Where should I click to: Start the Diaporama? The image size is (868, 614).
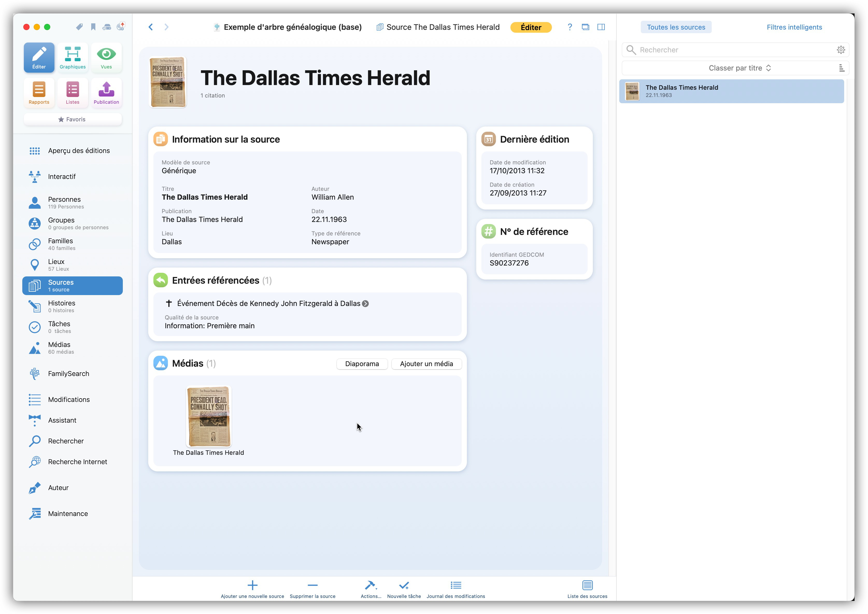362,364
